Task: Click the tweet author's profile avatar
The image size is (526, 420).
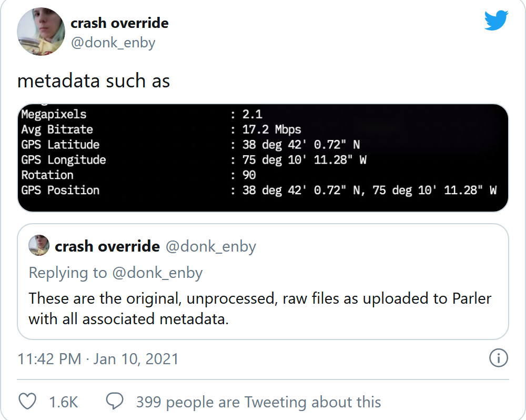Action: tap(41, 32)
